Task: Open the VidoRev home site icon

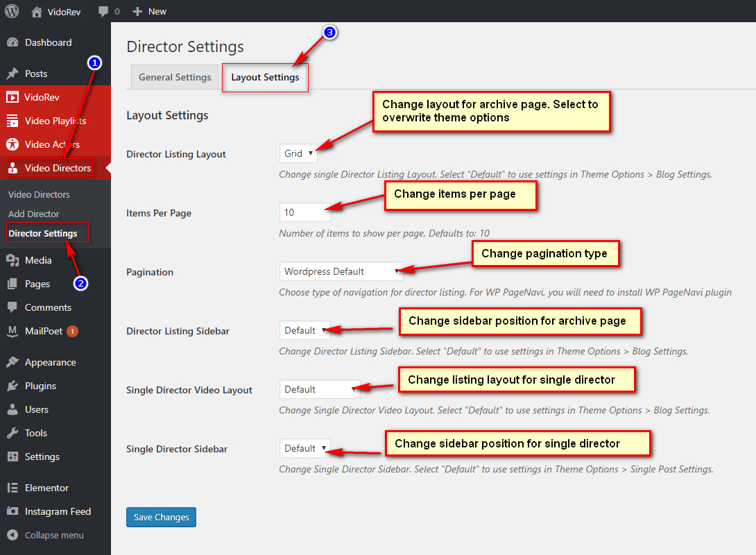Action: pos(37,11)
